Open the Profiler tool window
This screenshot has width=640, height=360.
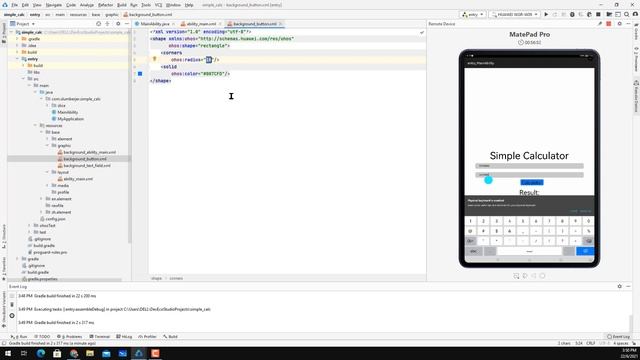click(147, 337)
